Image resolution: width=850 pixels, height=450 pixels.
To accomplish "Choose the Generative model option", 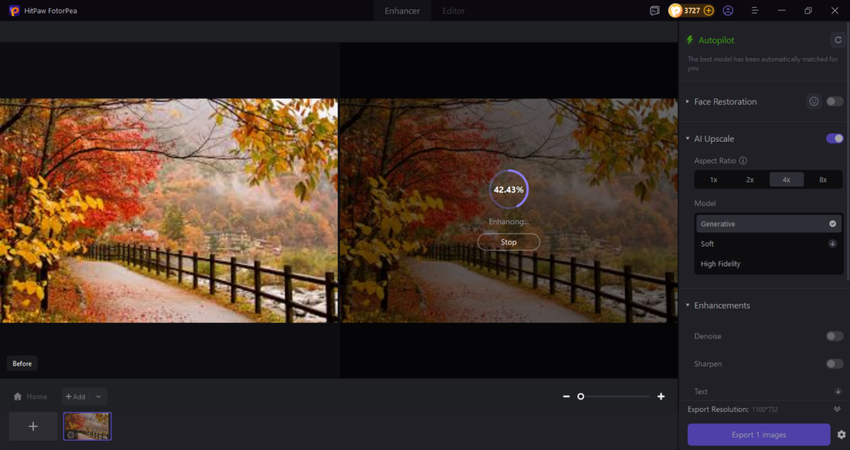I will click(769, 223).
